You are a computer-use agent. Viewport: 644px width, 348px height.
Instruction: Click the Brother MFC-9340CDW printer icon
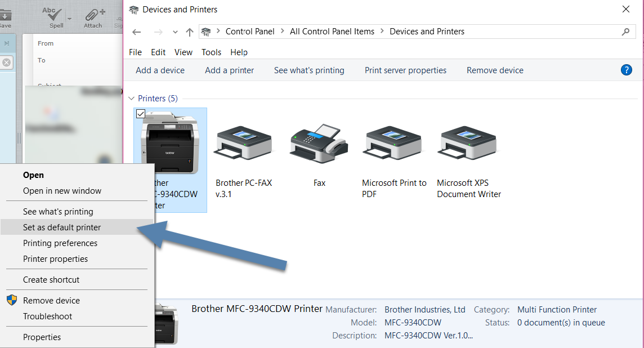pos(171,142)
